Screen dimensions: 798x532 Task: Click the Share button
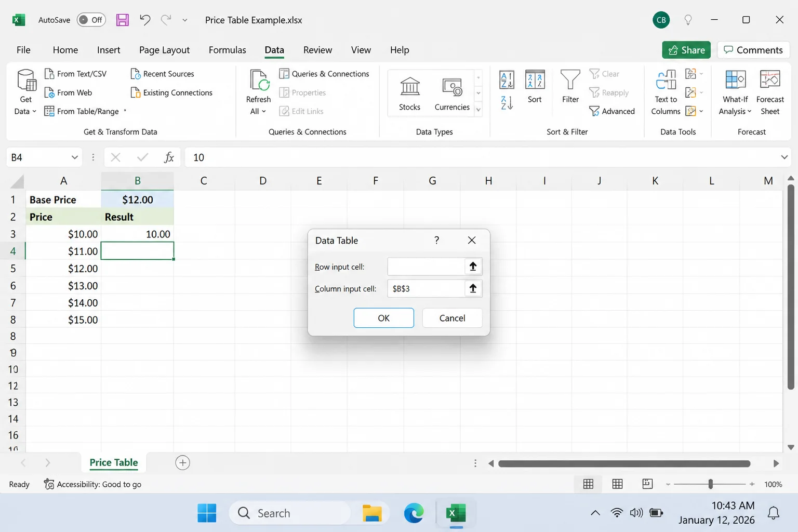[686, 50]
